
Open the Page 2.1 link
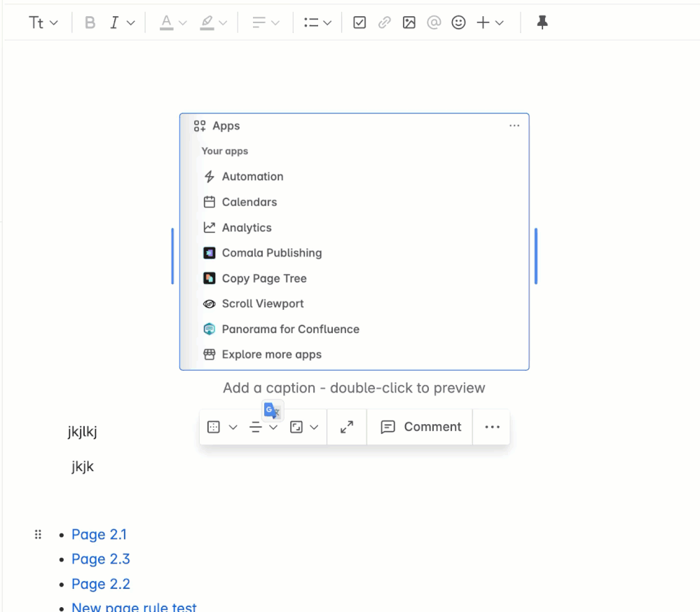point(99,534)
